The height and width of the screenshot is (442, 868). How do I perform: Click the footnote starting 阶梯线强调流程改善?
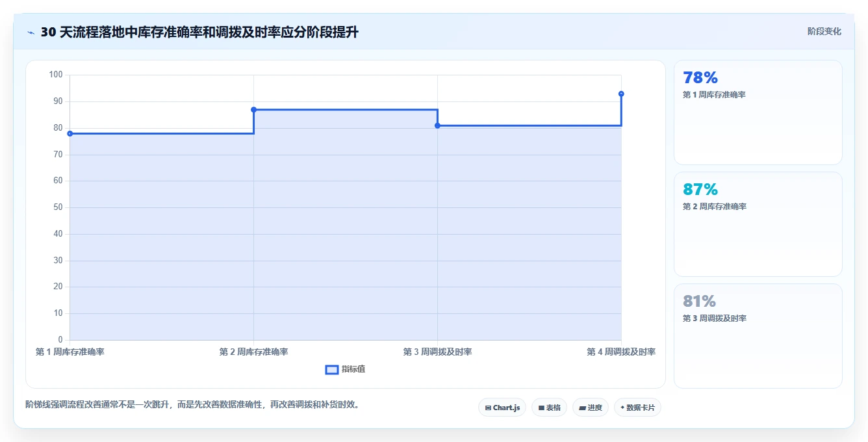click(x=192, y=404)
